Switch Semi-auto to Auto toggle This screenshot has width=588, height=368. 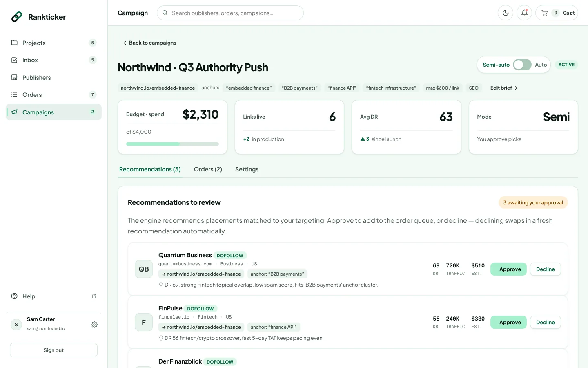click(522, 65)
